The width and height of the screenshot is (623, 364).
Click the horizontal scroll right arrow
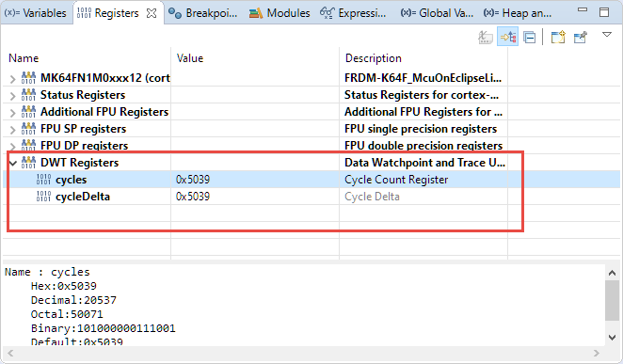pyautogui.click(x=596, y=353)
